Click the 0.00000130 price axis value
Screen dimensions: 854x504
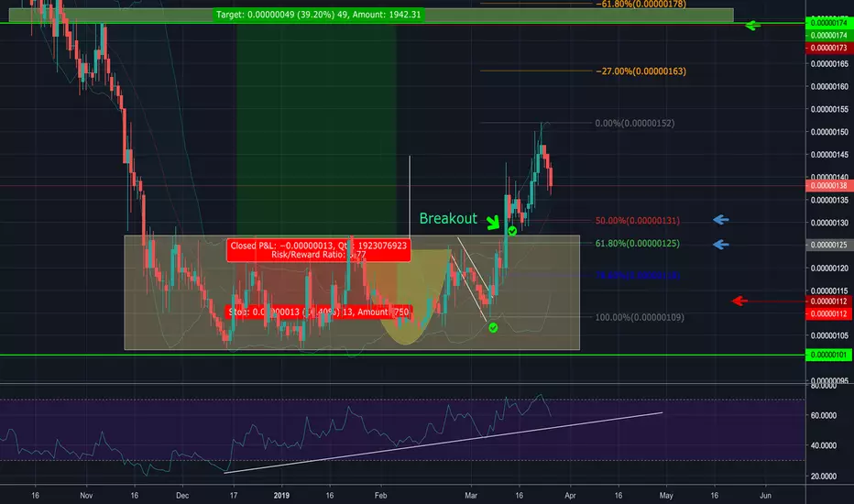829,223
